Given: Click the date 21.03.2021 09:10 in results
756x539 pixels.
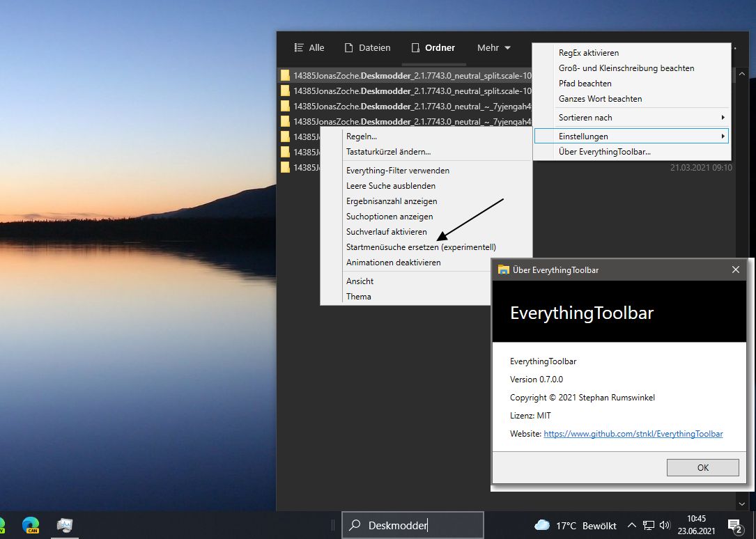Looking at the screenshot, I should click(x=701, y=168).
